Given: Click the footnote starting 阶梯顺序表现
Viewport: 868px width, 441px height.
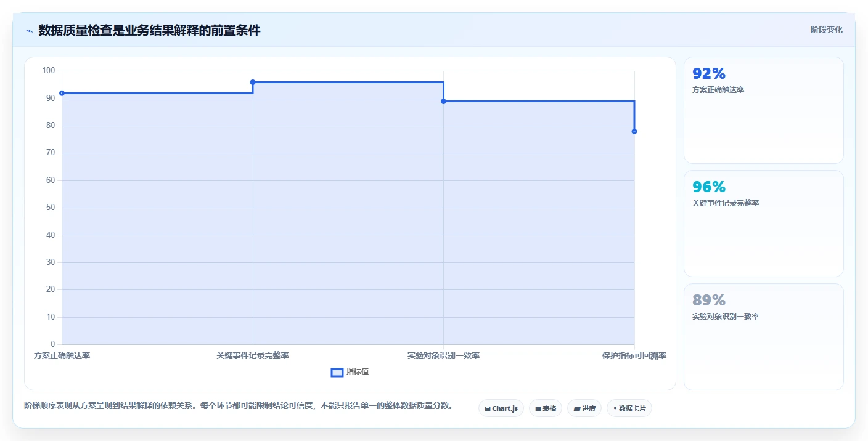Looking at the screenshot, I should click(239, 405).
